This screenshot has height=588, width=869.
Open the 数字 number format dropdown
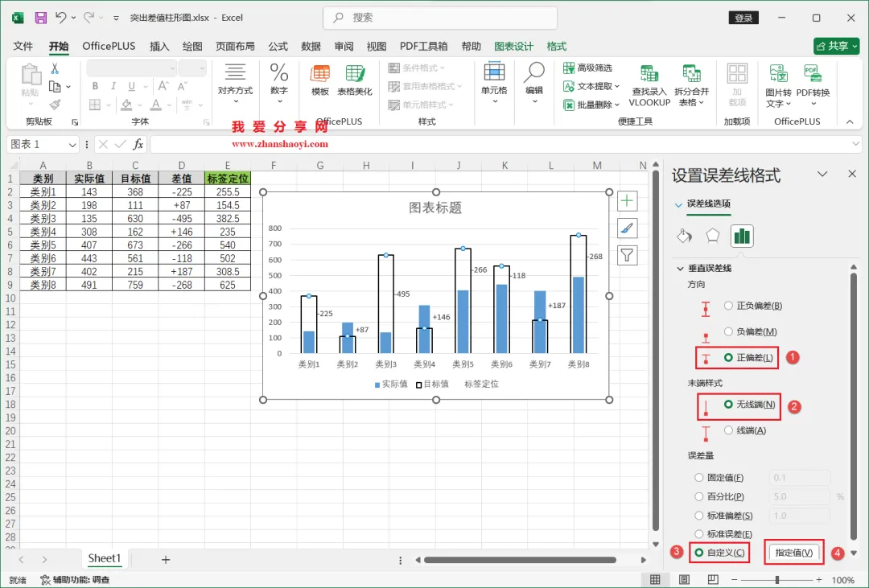pos(278,83)
